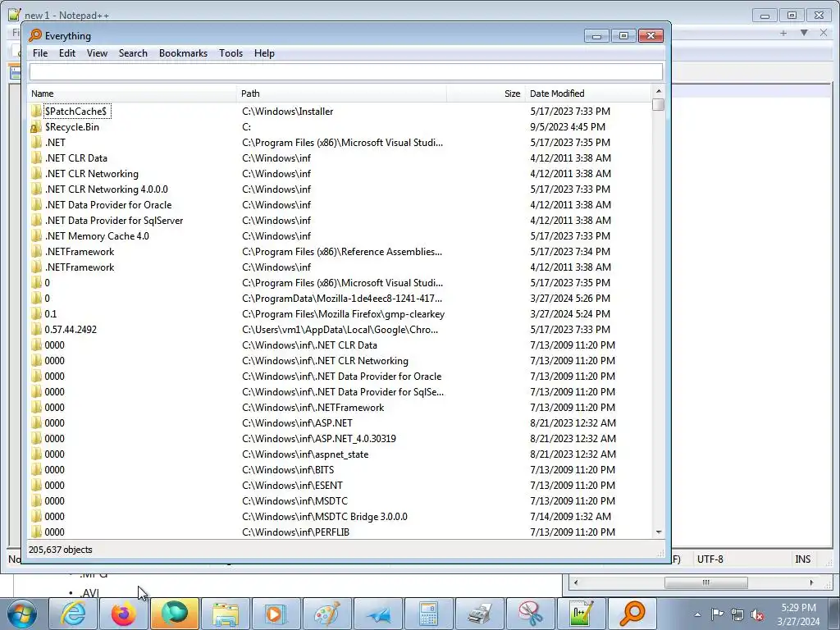The image size is (840, 630).
Task: Open the Windows Start menu
Action: point(21,614)
